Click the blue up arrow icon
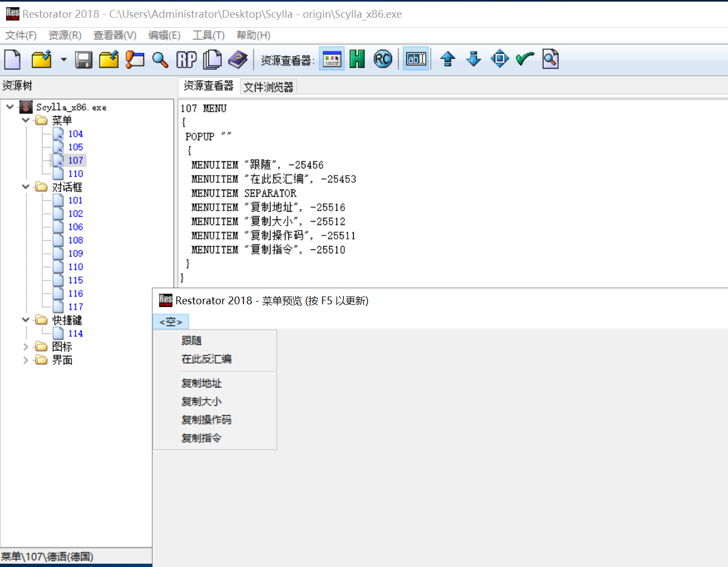Image resolution: width=728 pixels, height=567 pixels. 448,59
